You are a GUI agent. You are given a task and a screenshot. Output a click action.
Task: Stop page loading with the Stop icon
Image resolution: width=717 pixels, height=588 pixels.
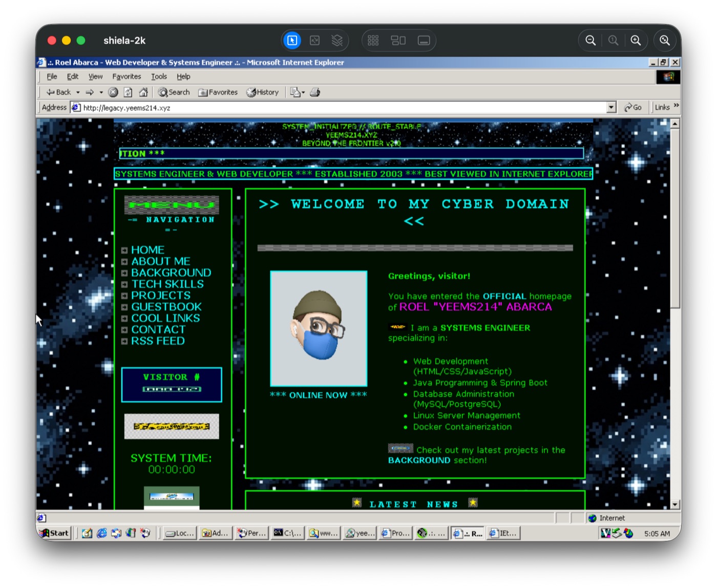113,92
